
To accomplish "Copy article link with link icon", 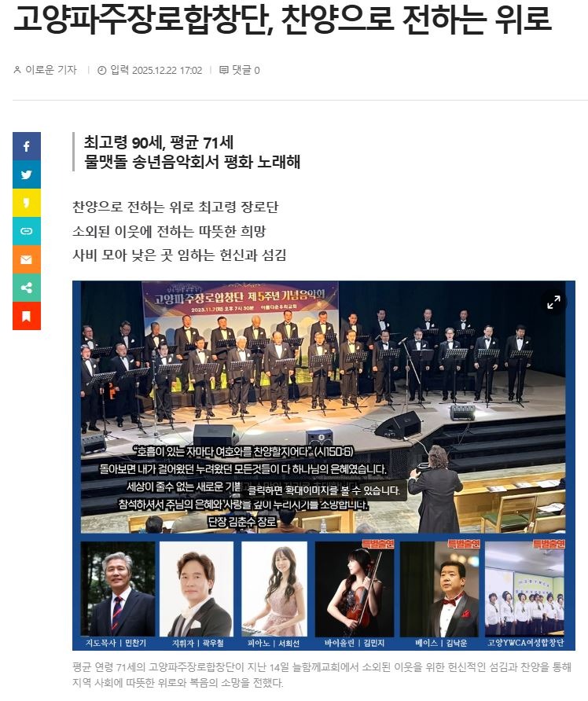I will tap(27, 231).
